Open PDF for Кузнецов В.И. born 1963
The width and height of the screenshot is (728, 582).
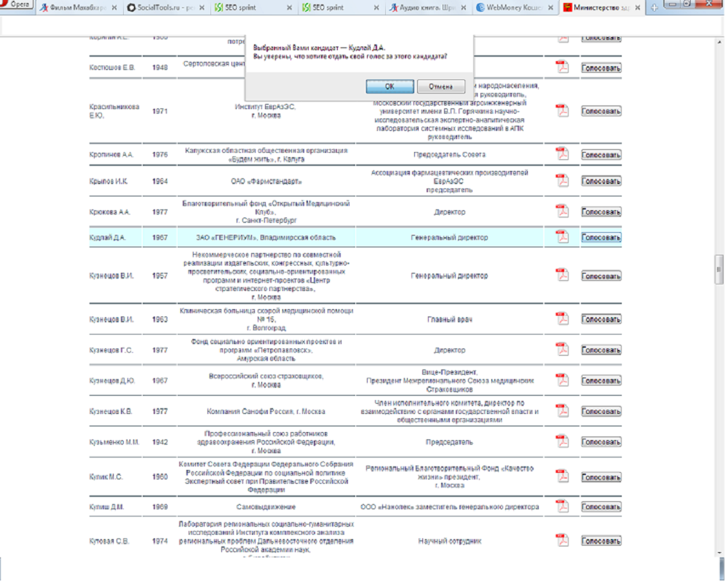tap(562, 319)
